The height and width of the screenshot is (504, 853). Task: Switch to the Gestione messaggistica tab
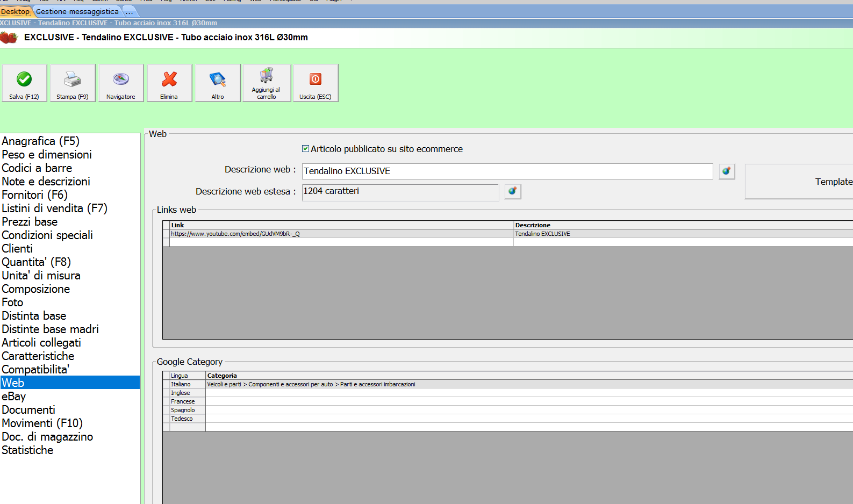pyautogui.click(x=77, y=11)
